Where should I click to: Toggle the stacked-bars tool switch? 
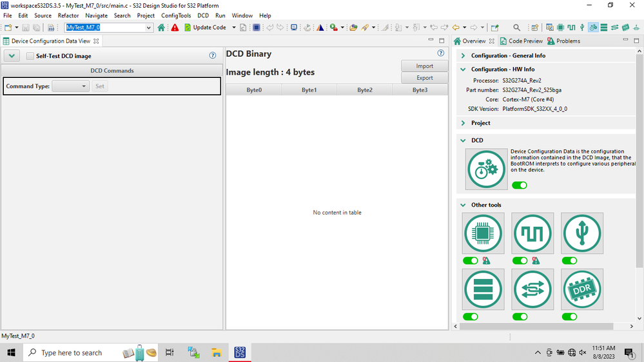(470, 316)
